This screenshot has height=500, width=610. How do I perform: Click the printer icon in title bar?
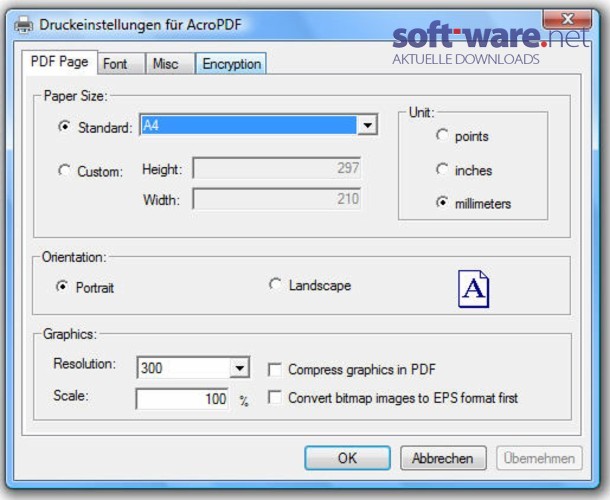point(23,25)
